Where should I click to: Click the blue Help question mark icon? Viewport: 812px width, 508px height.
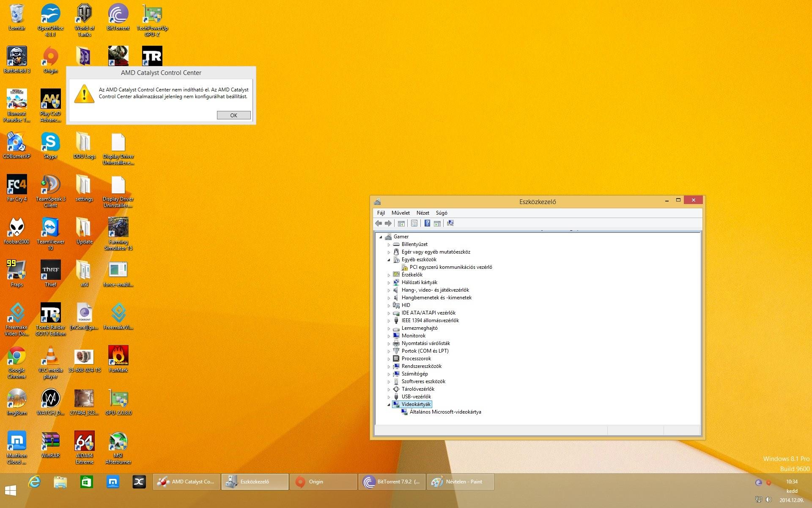427,223
